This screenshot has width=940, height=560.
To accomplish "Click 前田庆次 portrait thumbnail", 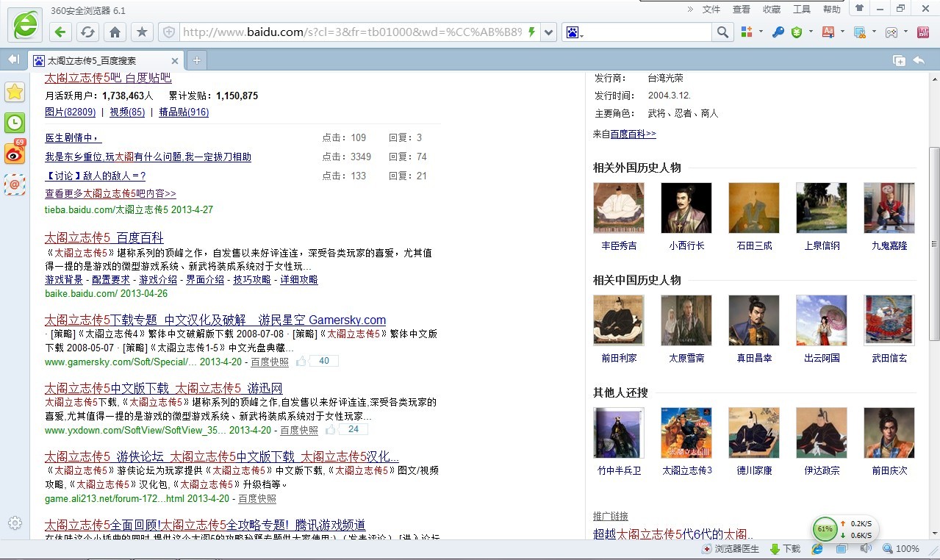I will point(889,433).
